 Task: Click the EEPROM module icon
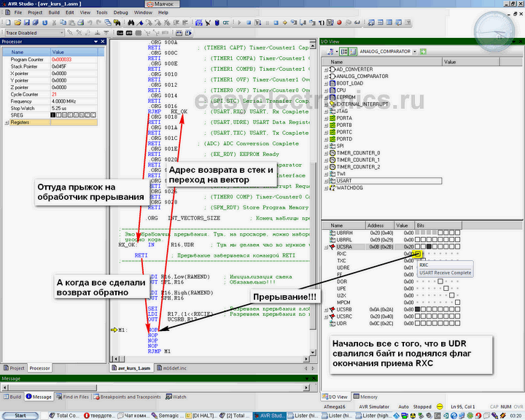[x=332, y=97]
